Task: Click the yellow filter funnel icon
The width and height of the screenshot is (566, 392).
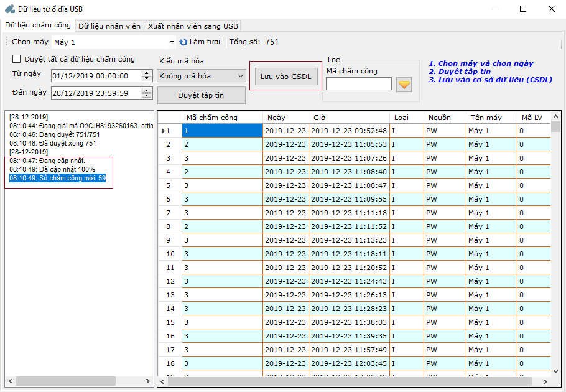Action: 404,84
